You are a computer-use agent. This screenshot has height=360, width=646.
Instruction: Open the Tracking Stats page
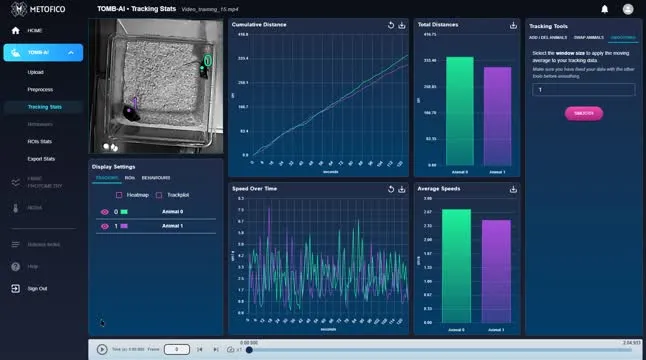pos(44,107)
